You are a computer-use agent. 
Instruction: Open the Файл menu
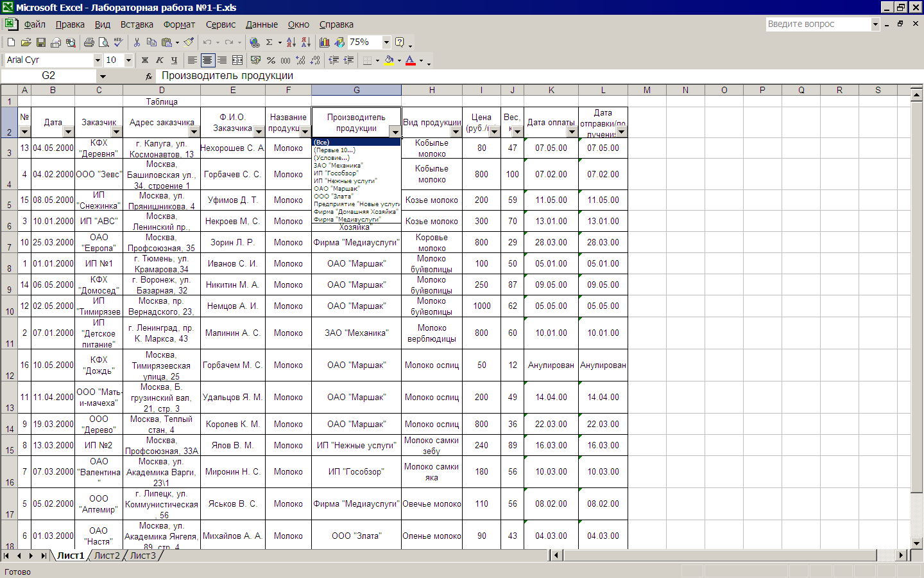(x=35, y=24)
